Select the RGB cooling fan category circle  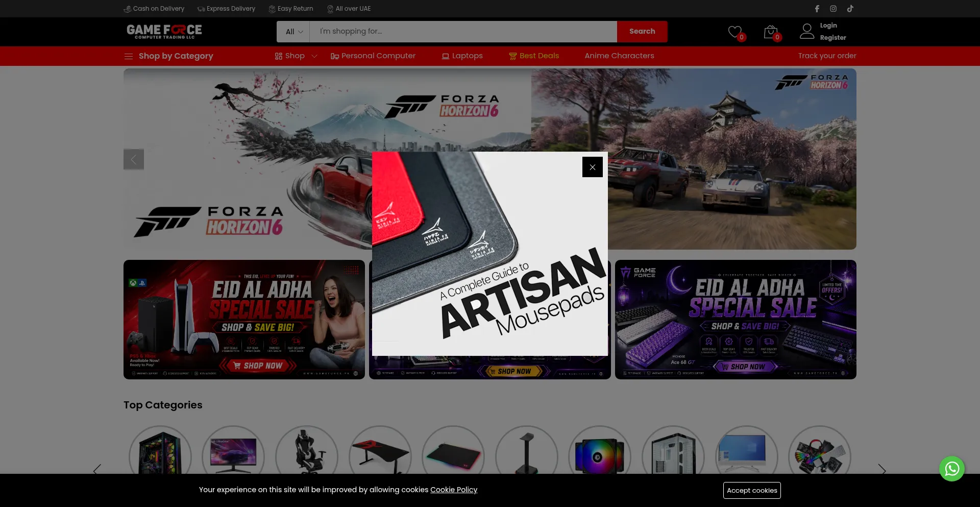[x=600, y=450]
